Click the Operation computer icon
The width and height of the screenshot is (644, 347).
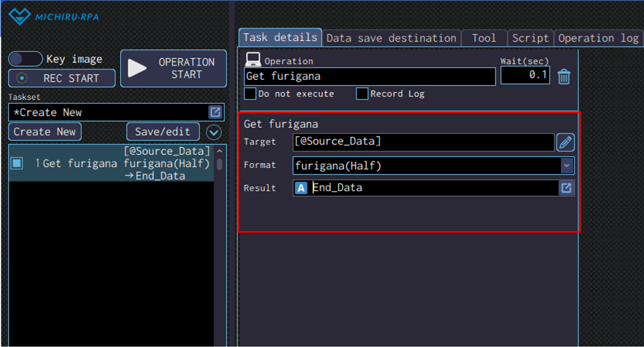coord(253,60)
